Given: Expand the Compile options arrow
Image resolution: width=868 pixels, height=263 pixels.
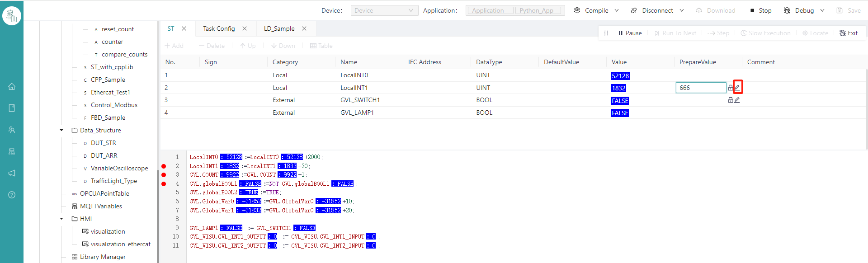Looking at the screenshot, I should [617, 10].
